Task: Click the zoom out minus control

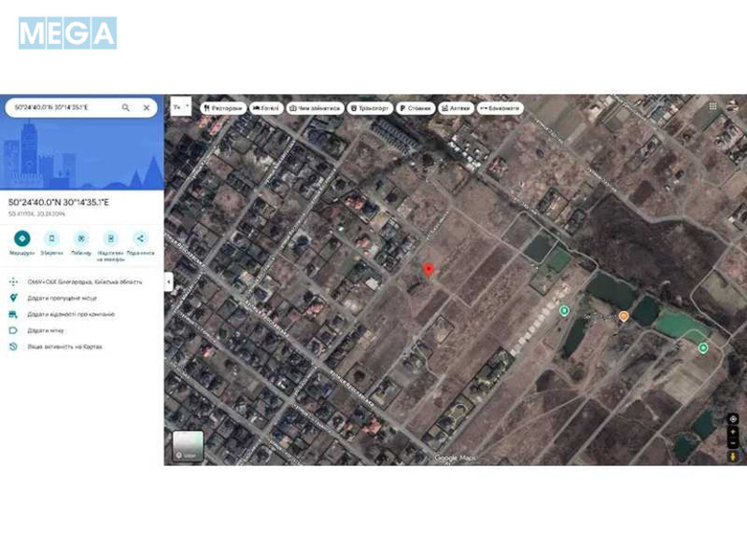Action: pos(733,442)
